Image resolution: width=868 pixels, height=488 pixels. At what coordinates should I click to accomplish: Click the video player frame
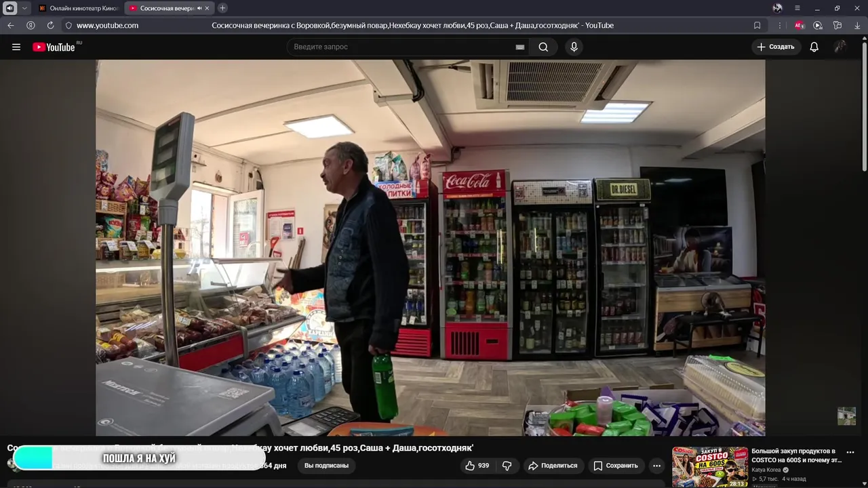430,247
